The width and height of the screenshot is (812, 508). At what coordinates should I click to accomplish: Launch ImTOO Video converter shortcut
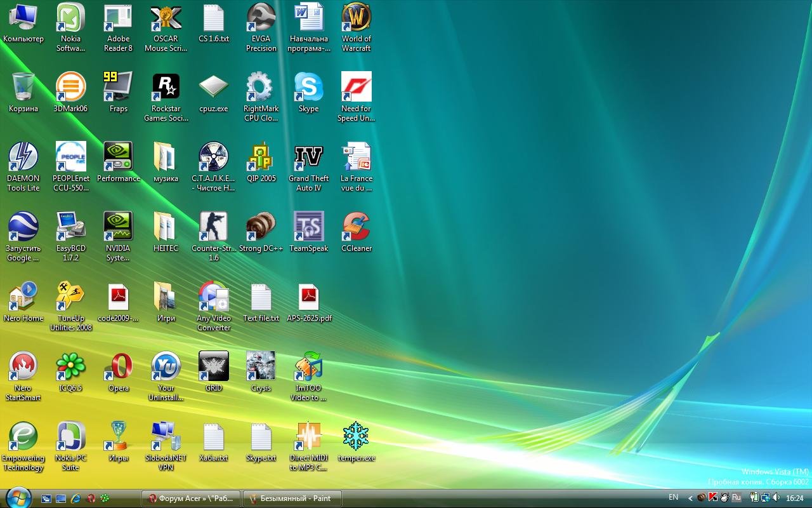tap(309, 366)
